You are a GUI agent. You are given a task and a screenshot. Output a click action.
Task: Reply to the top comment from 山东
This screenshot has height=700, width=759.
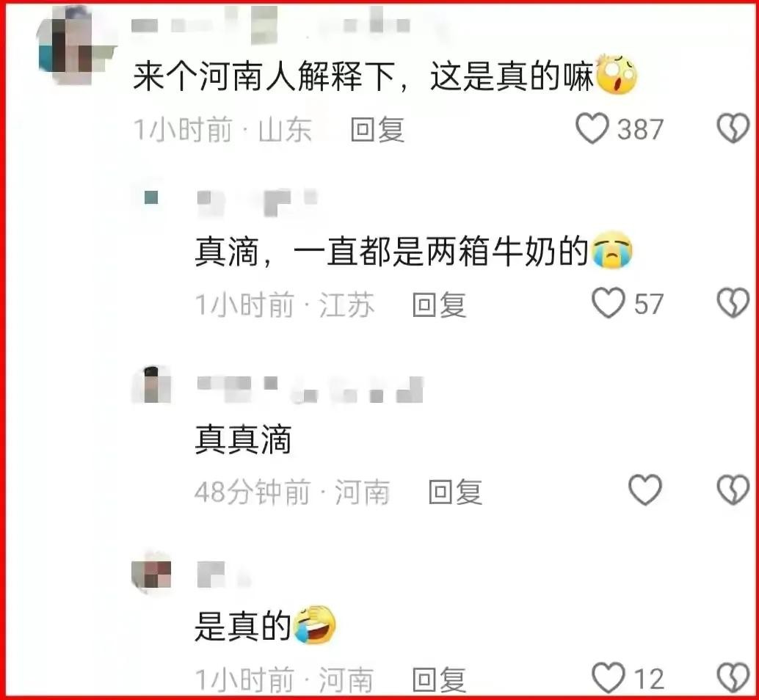click(x=377, y=130)
